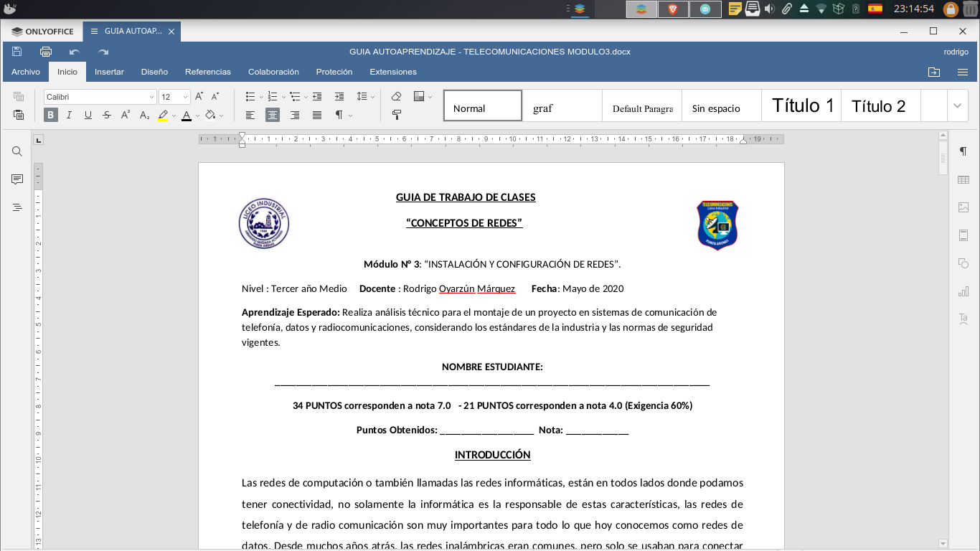The width and height of the screenshot is (980, 551).
Task: Decrease the font size
Action: tap(215, 96)
